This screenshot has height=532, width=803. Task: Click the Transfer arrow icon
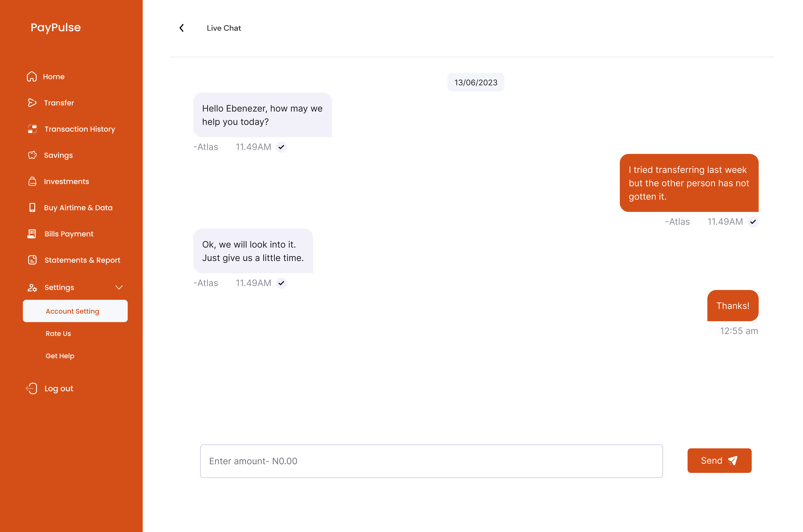(32, 102)
